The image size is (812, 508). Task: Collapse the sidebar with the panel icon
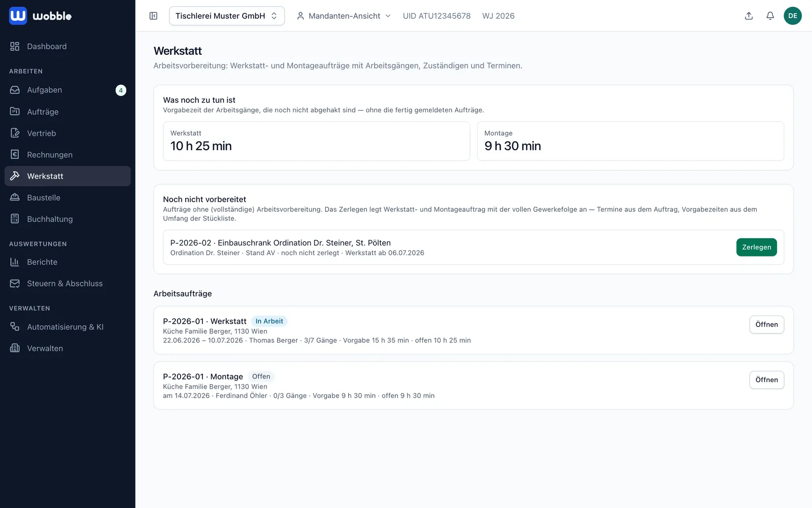153,16
